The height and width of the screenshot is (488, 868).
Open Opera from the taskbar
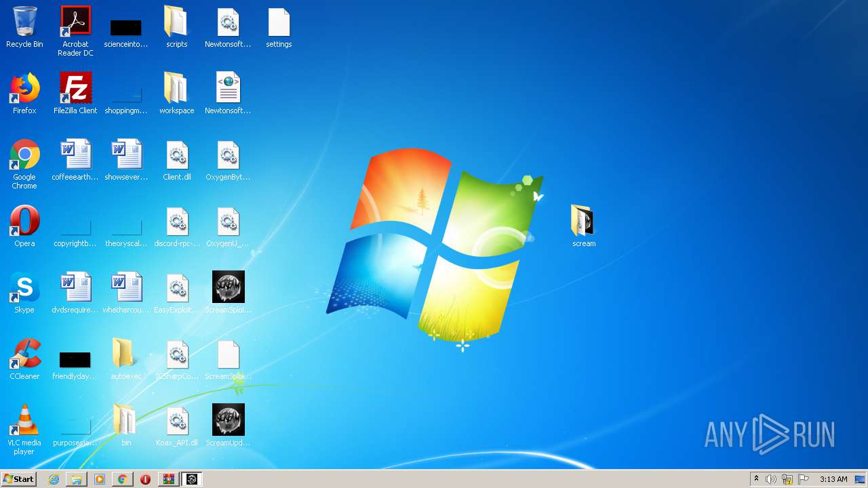[x=145, y=479]
